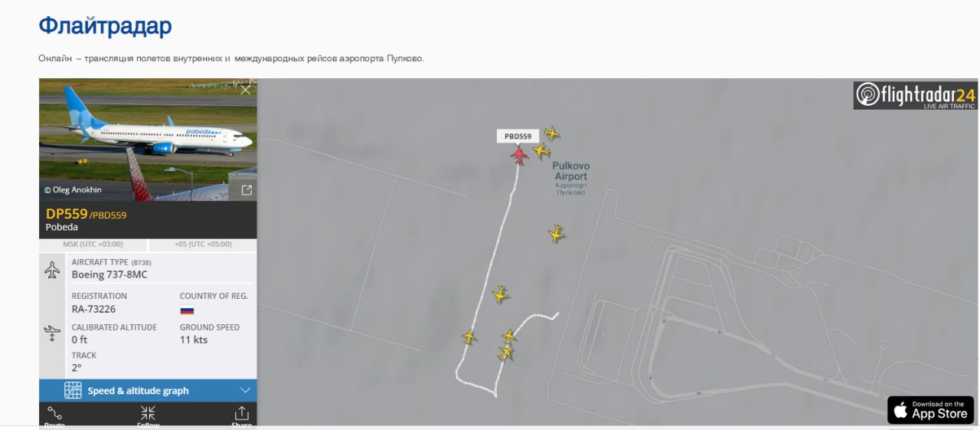980x430 pixels.
Task: Click the PBD559 callsign map label
Action: pyautogui.click(x=518, y=136)
